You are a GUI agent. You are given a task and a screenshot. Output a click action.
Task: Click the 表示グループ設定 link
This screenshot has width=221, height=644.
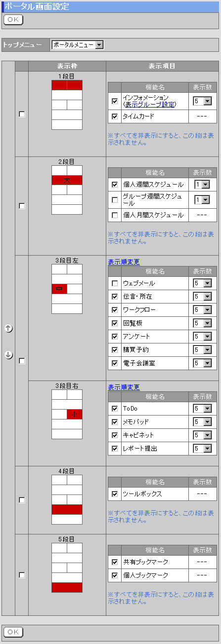(150, 104)
